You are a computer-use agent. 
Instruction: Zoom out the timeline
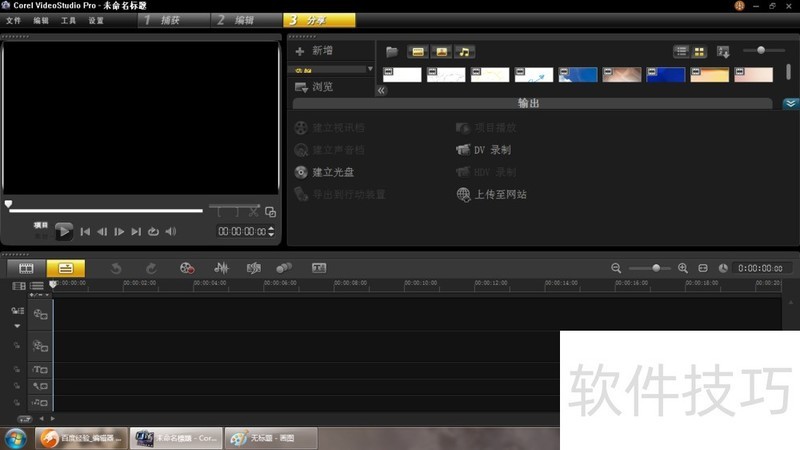point(616,268)
